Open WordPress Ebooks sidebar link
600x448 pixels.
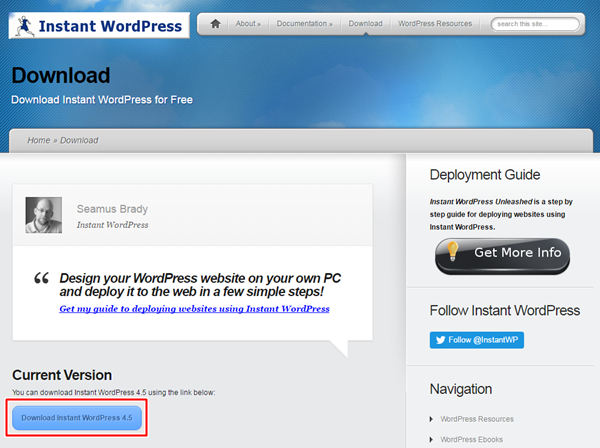pyautogui.click(x=471, y=440)
